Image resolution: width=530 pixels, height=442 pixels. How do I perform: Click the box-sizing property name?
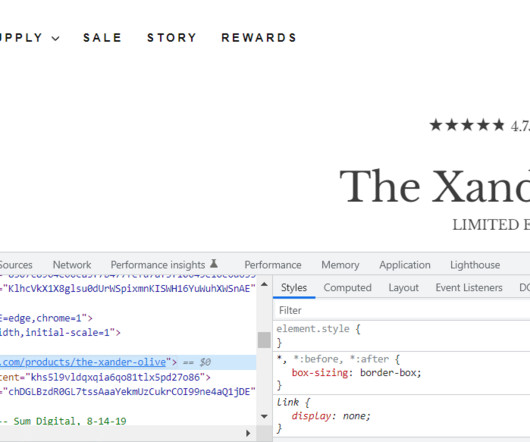[320, 373]
